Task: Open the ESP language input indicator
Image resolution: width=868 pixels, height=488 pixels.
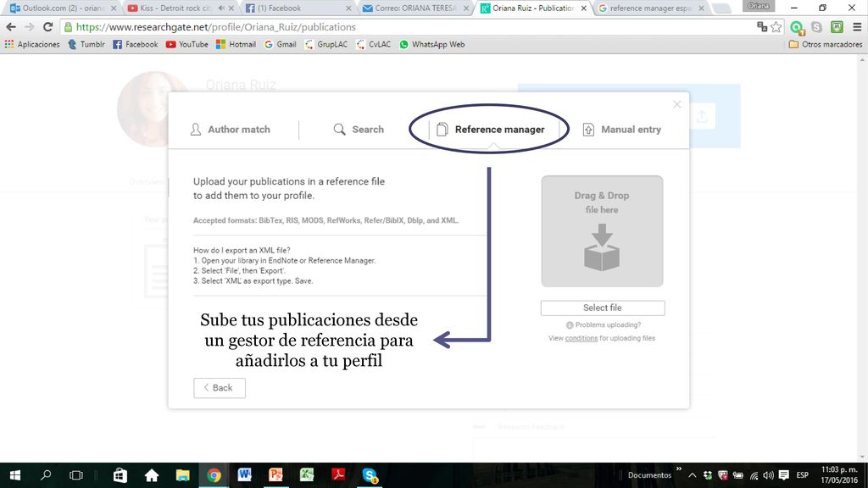Action: point(802,474)
